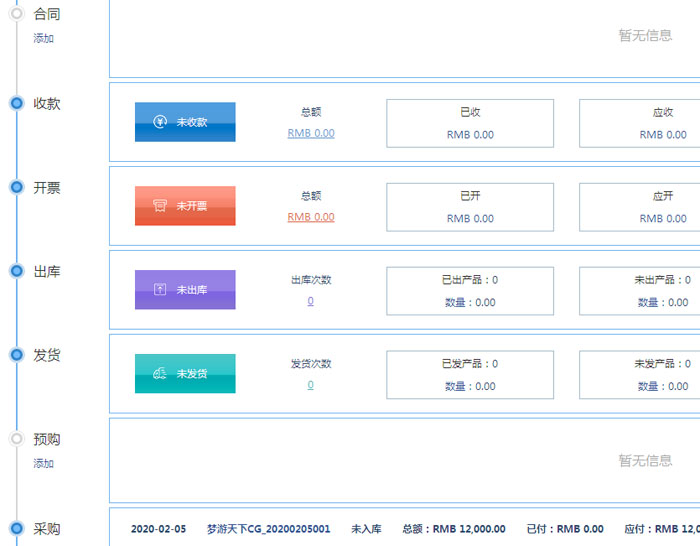Viewport: 700px width, 546px height.
Task: Click the yen icon on 未收款 button
Action: [x=160, y=122]
